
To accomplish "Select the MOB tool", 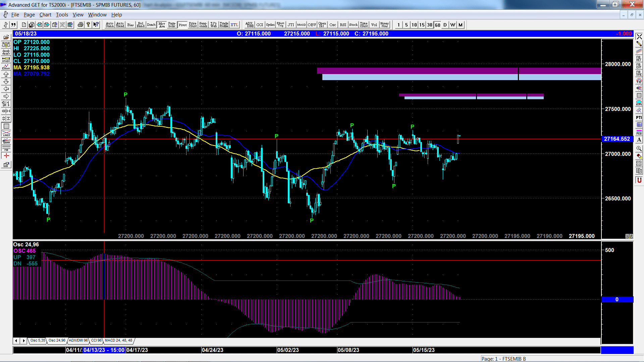I will (x=639, y=132).
